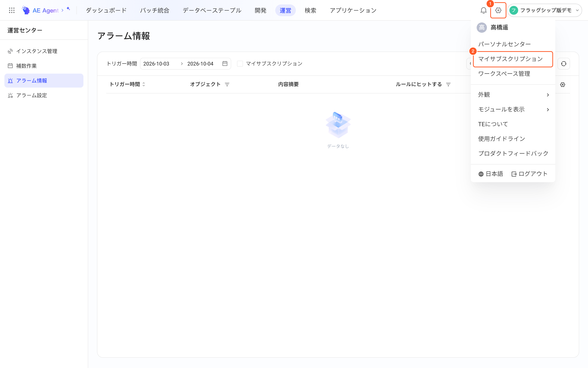Expand the モジュールを表示 submenu
The image size is (588, 368).
pyautogui.click(x=513, y=109)
